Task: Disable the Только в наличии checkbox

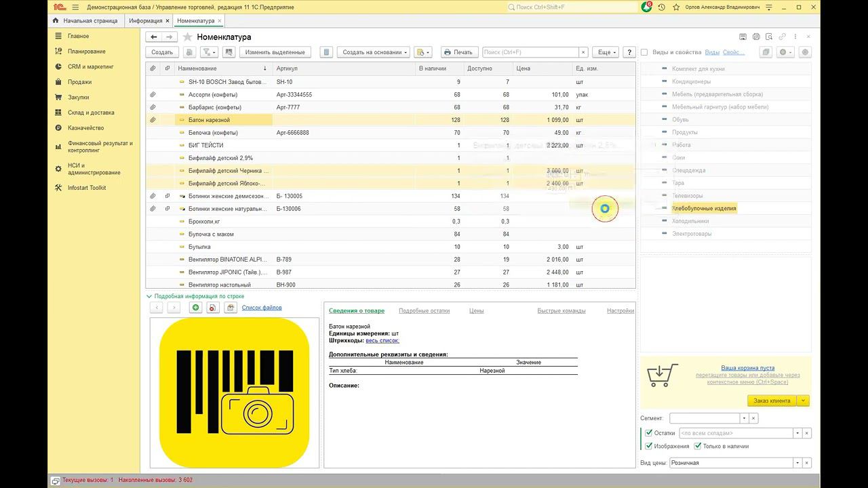Action: 697,446
